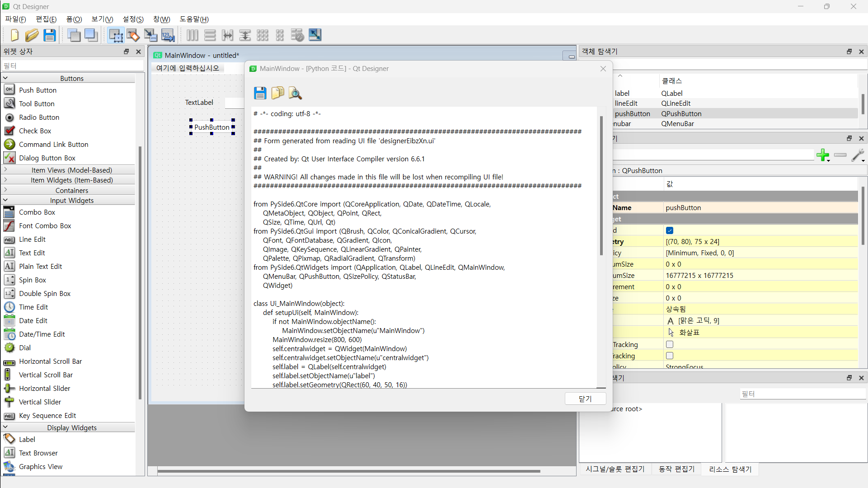This screenshot has height=488, width=868.
Task: Click the green plus add property icon
Action: (823, 155)
